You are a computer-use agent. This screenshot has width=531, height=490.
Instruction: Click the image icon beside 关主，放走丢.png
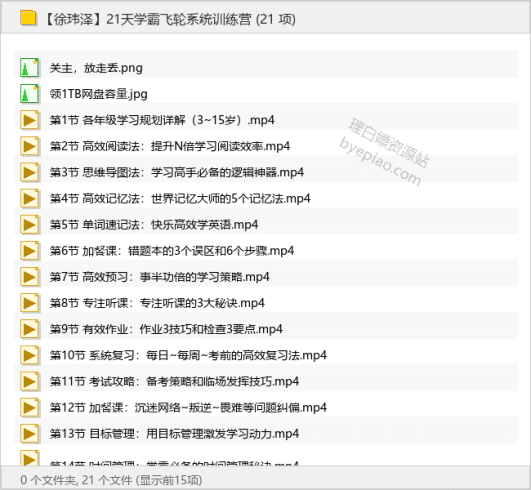29,67
